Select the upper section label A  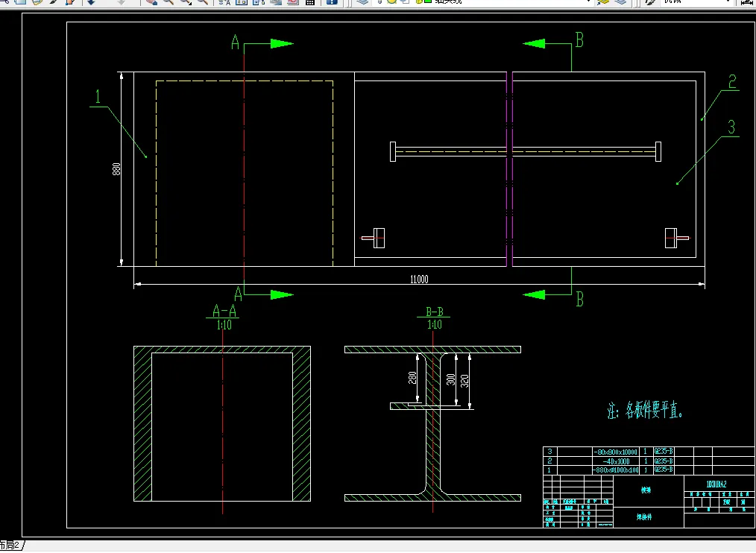(x=236, y=42)
